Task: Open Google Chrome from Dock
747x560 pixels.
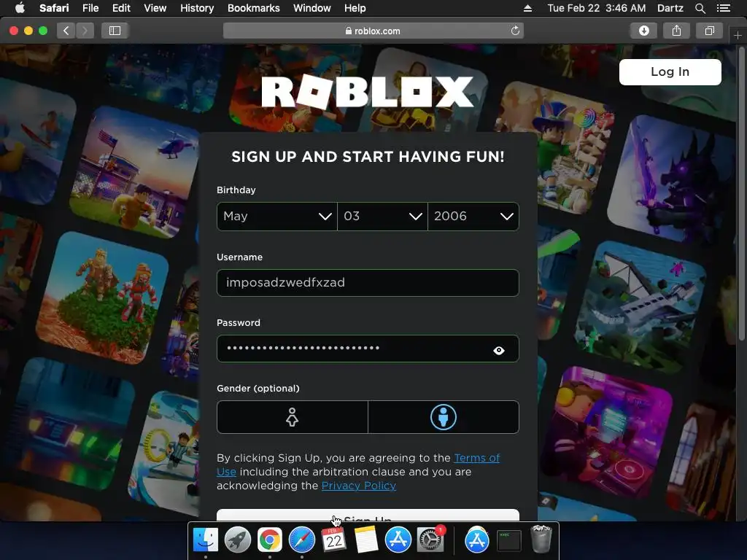Action: point(270,540)
